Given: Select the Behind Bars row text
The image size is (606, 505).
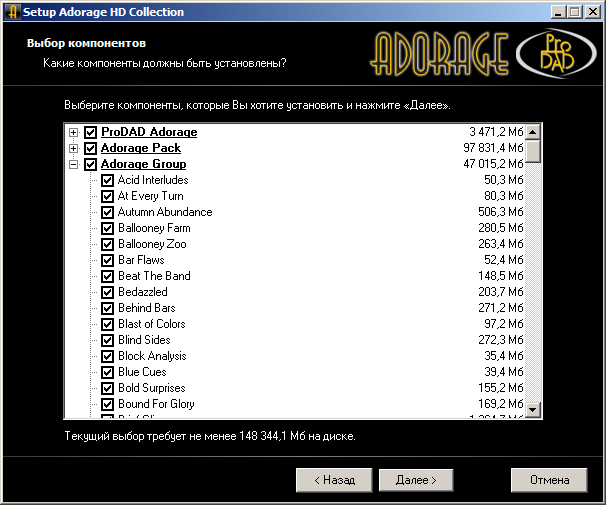Looking at the screenshot, I should pyautogui.click(x=147, y=308).
